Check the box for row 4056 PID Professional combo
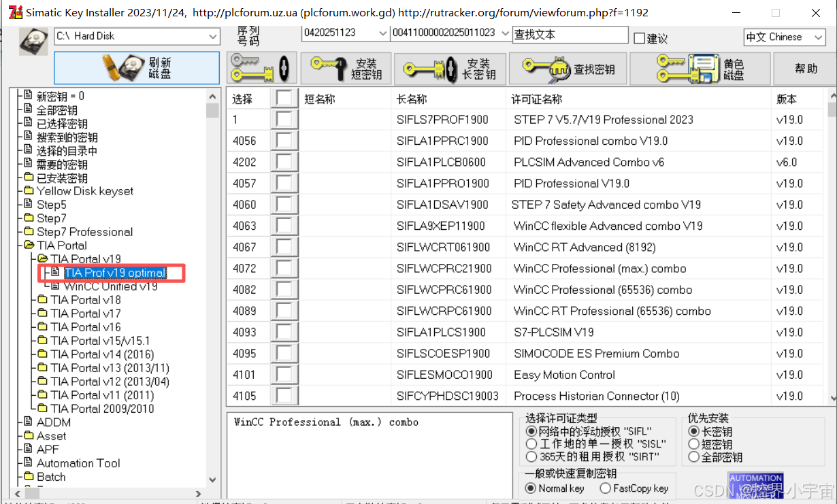The height and width of the screenshot is (504, 837). pyautogui.click(x=284, y=141)
